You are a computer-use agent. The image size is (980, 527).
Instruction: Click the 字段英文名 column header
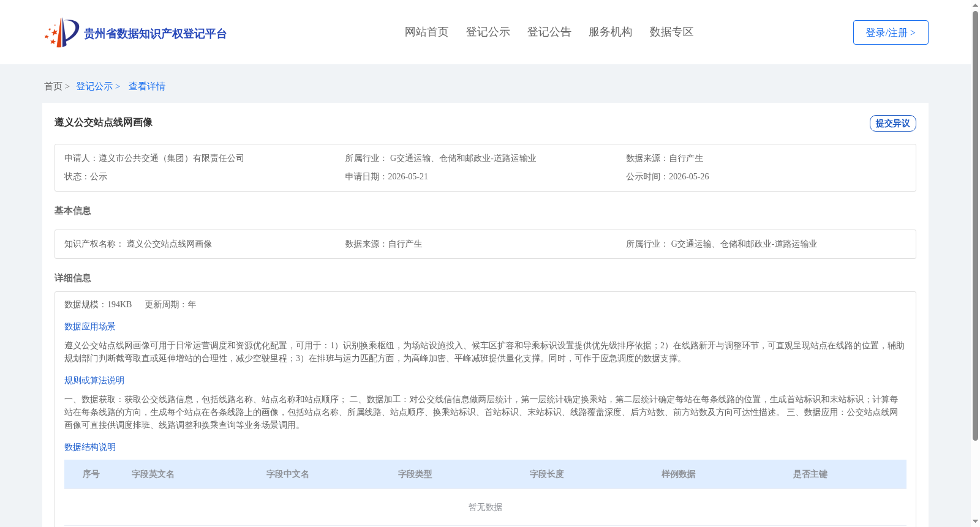153,474
